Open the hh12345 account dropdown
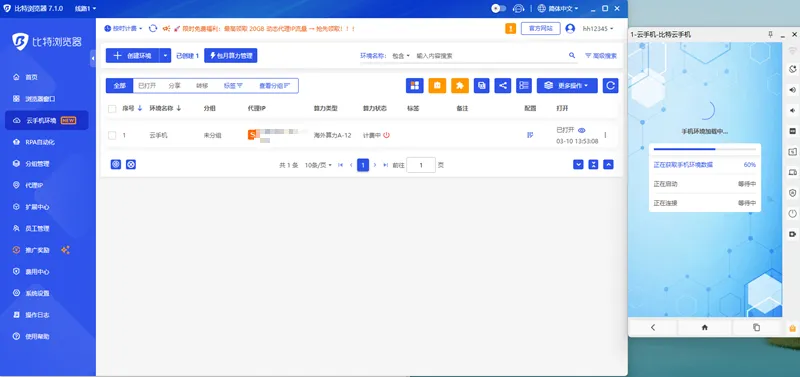The width and height of the screenshot is (800, 377). (x=598, y=29)
